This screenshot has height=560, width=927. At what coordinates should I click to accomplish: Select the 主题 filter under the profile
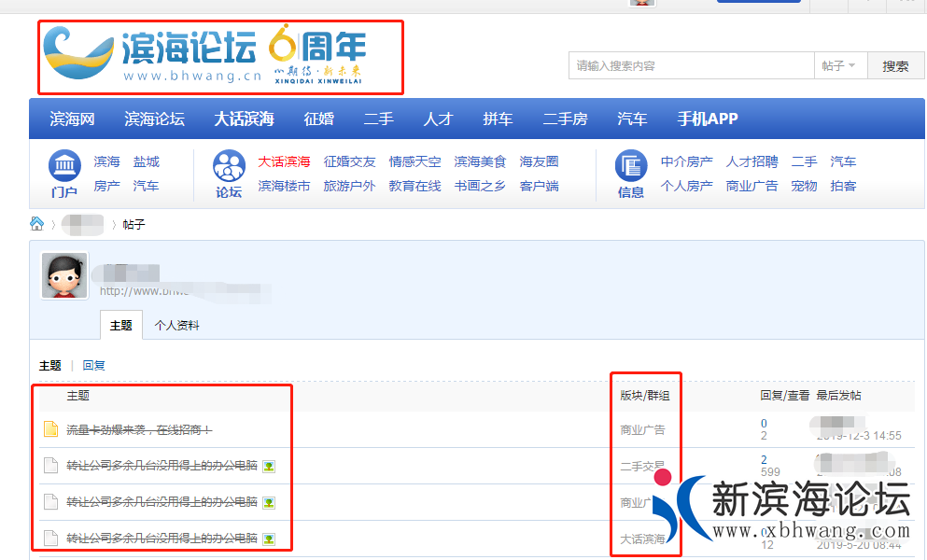[x=50, y=365]
